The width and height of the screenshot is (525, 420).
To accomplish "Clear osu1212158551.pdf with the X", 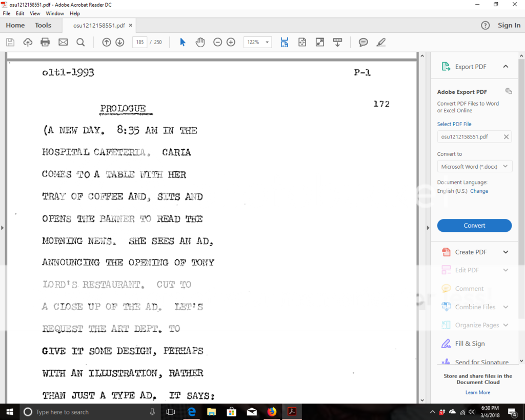I will 506,136.
